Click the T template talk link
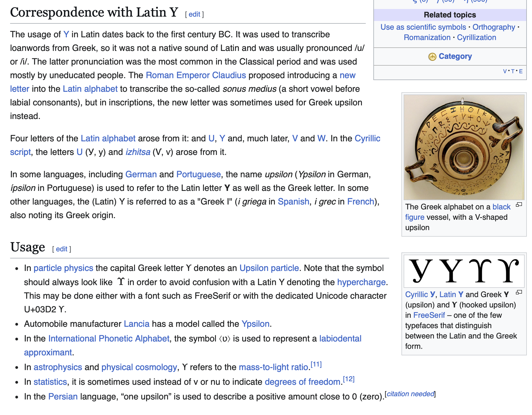Viewport: 532px width, 415px height. point(513,71)
